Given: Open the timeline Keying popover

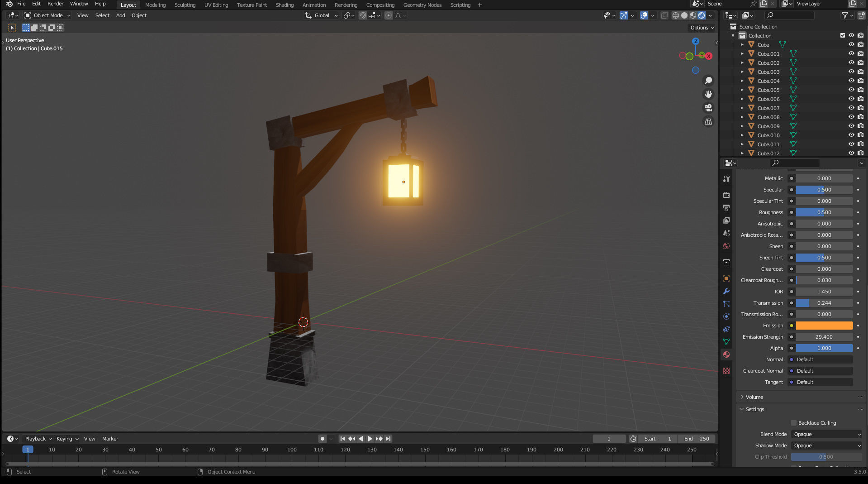Looking at the screenshot, I should 67,439.
